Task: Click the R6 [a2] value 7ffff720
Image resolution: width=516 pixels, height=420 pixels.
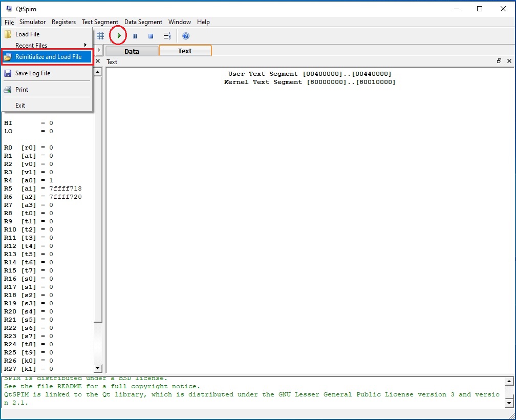Action: [66, 197]
